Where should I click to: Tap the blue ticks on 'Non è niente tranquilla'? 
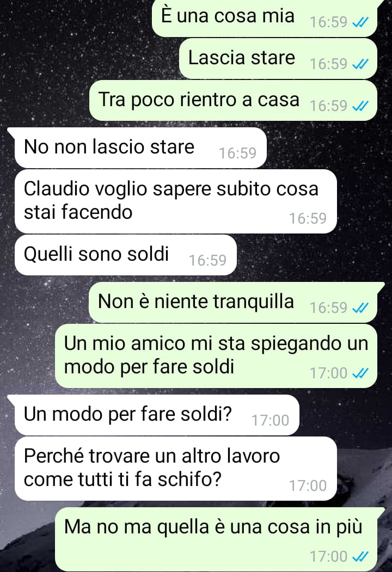point(360,309)
